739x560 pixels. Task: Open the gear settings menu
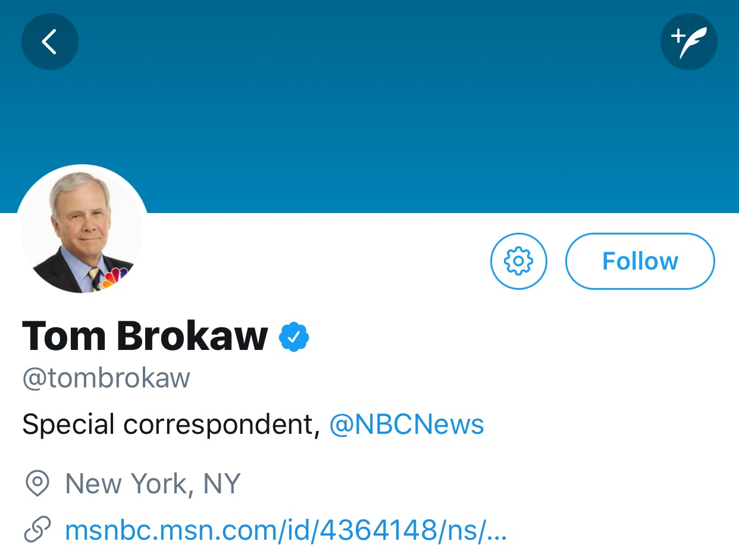pyautogui.click(x=518, y=261)
